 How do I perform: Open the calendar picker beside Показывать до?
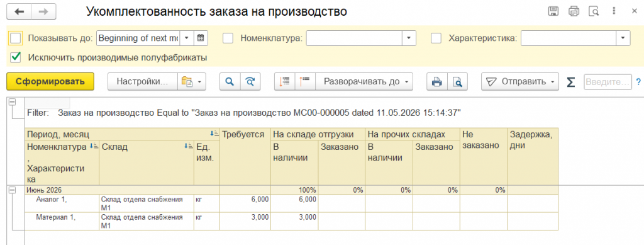201,38
